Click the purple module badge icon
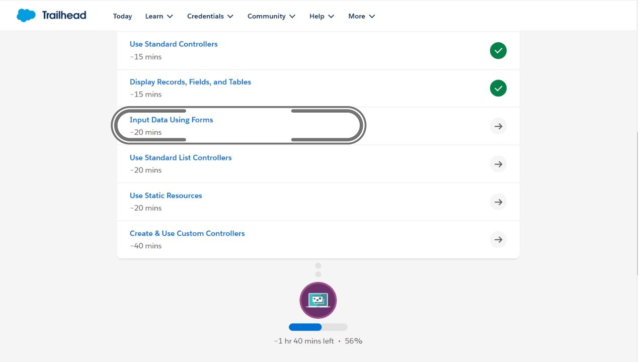Screen dimensions: 644x362 point(318,300)
